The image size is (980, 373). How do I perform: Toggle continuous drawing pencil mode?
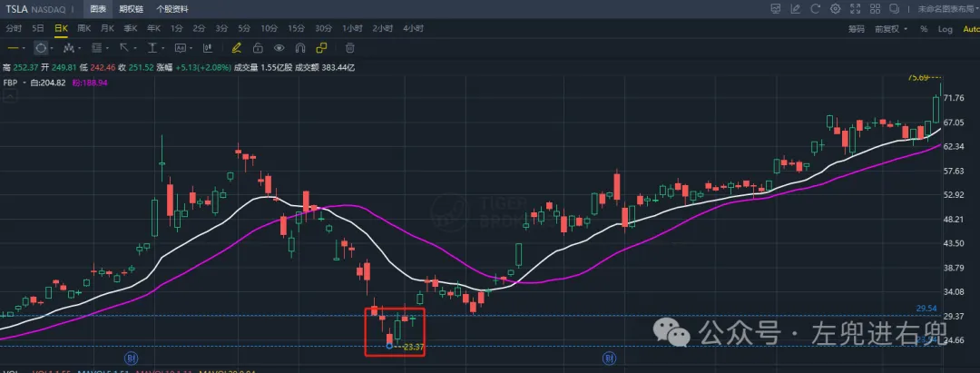236,47
